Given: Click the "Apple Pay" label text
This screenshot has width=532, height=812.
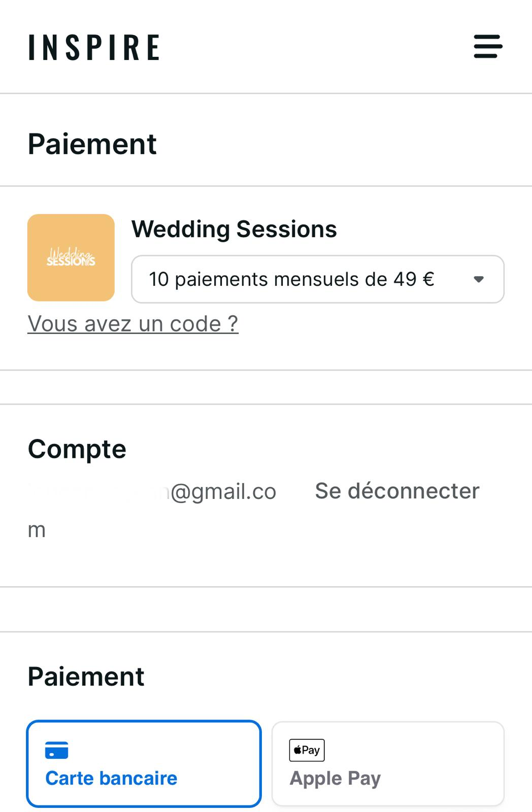Looking at the screenshot, I should pos(335,778).
